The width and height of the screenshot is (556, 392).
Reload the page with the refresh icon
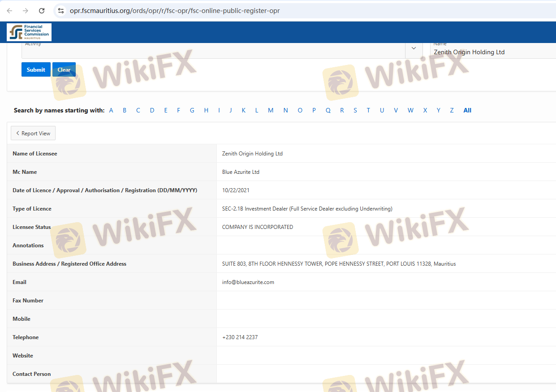click(x=42, y=11)
